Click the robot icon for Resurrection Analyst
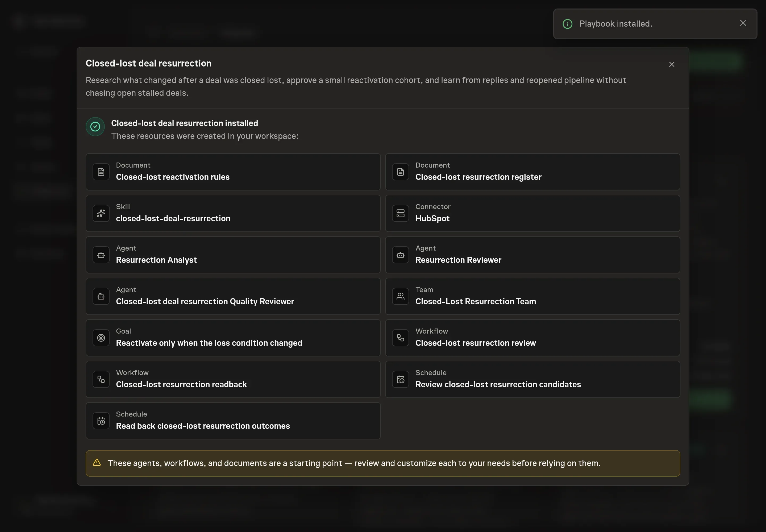This screenshot has width=766, height=532. pyautogui.click(x=101, y=255)
